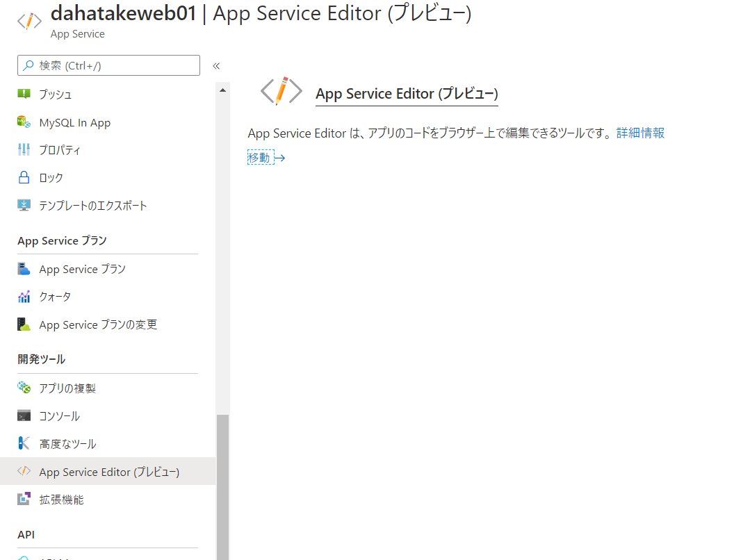Open the クォータ menu item
The image size is (743, 560).
coord(108,297)
